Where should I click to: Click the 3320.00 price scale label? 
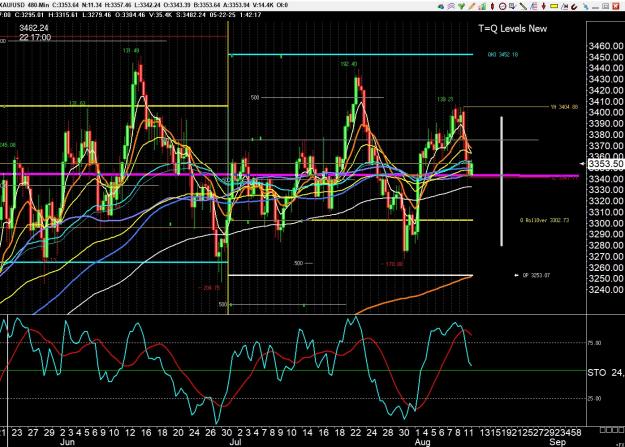pos(606,201)
